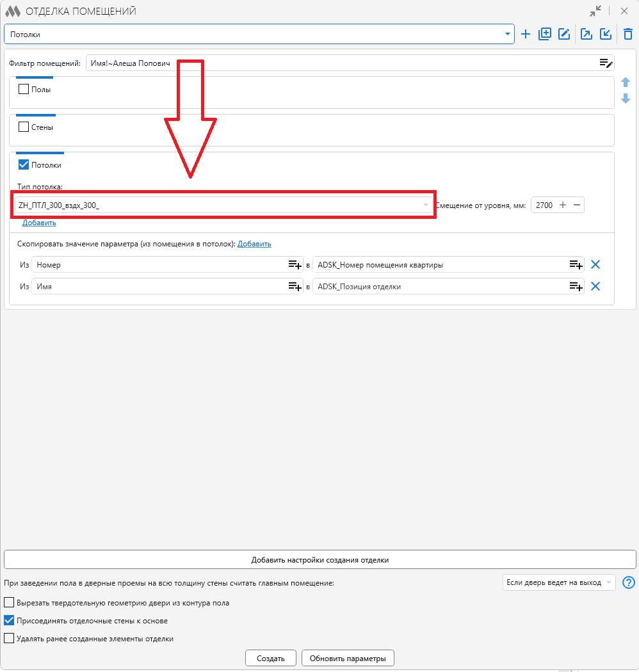The image size is (639, 672).
Task: Click the Создать button
Action: point(271,659)
